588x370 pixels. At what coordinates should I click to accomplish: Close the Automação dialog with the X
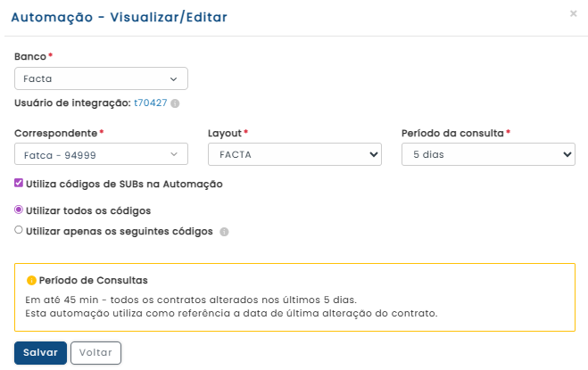573,14
